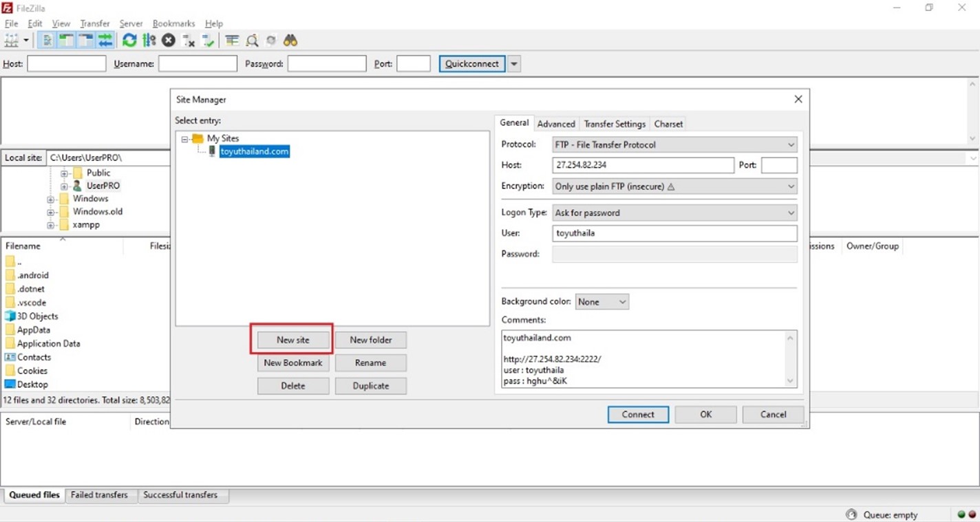
Task: Click into the User field showing toyuthaila
Action: (674, 233)
